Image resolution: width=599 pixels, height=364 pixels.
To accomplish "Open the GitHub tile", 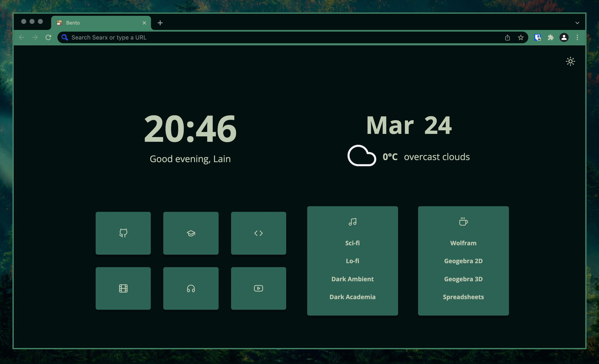I will [123, 233].
